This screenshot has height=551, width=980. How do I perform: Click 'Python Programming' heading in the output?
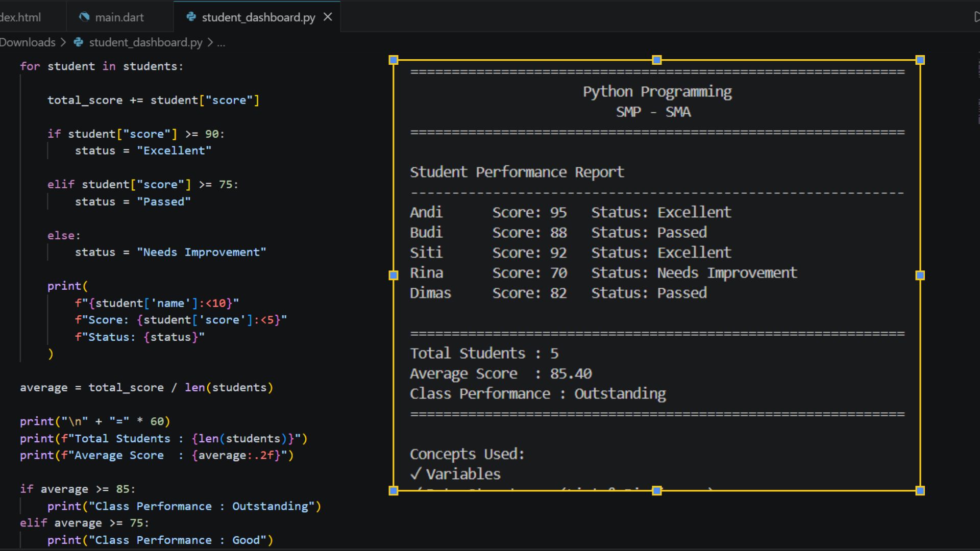[657, 92]
